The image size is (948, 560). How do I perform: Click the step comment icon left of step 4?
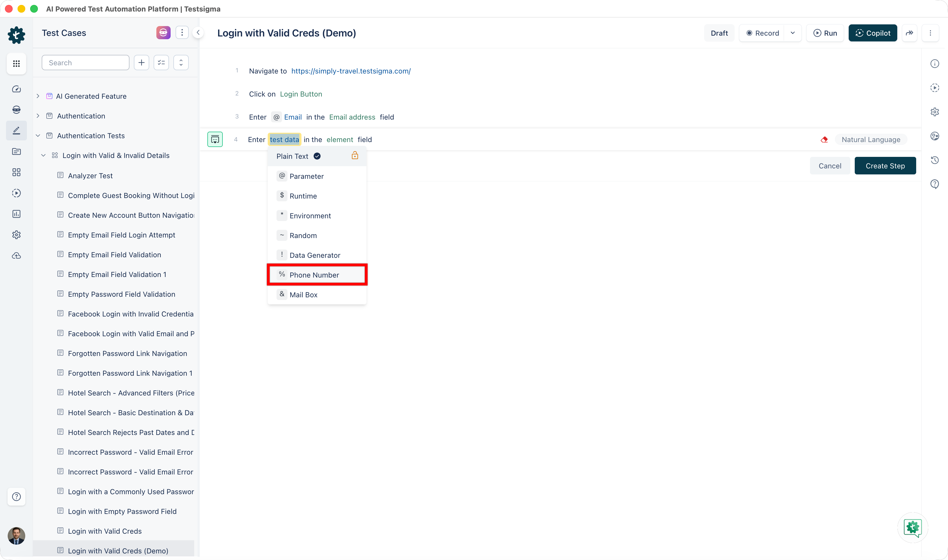pos(215,140)
